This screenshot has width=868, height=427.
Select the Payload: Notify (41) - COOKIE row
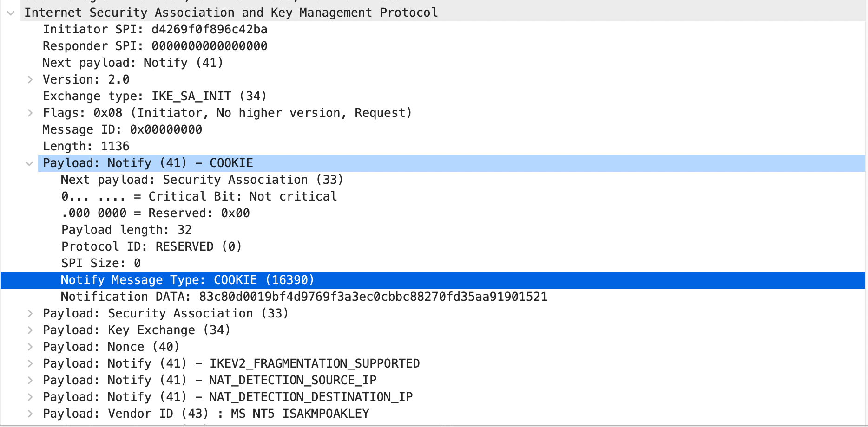pyautogui.click(x=451, y=163)
